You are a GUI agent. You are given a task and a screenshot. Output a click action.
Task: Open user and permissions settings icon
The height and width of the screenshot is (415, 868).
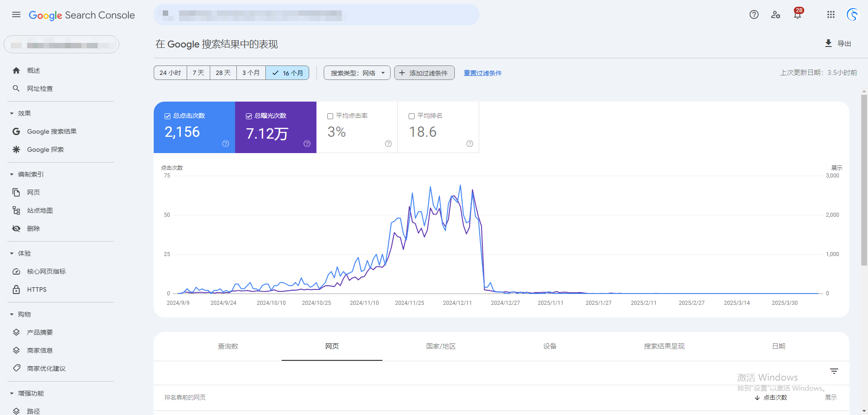coord(776,14)
